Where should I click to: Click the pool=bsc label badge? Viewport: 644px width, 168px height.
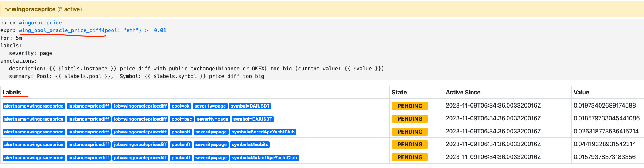click(x=182, y=119)
